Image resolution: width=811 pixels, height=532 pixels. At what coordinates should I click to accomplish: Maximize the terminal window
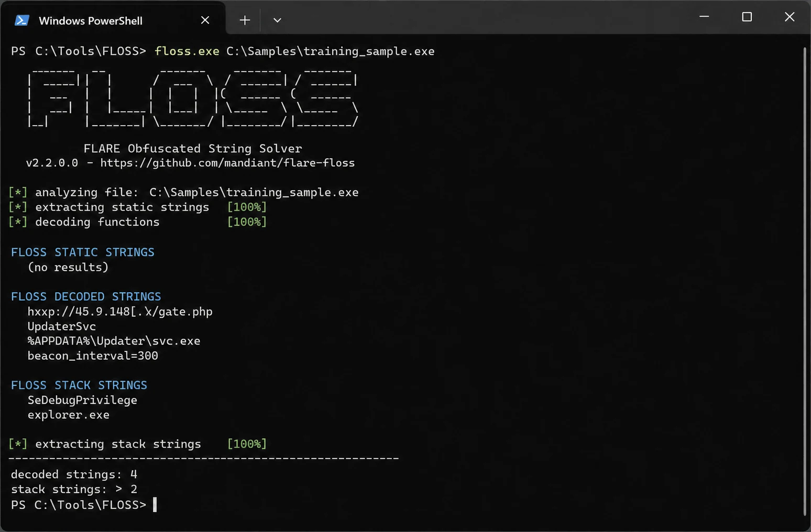pyautogui.click(x=747, y=17)
